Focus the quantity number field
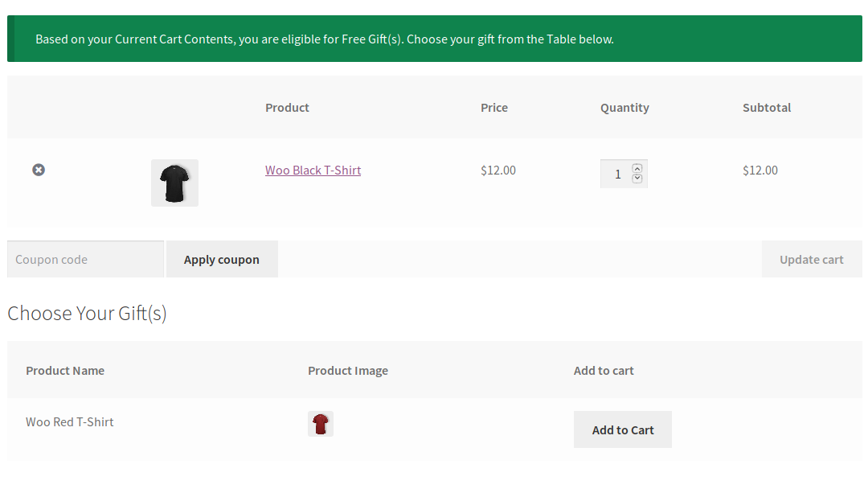The height and width of the screenshot is (489, 868). pyautogui.click(x=616, y=174)
